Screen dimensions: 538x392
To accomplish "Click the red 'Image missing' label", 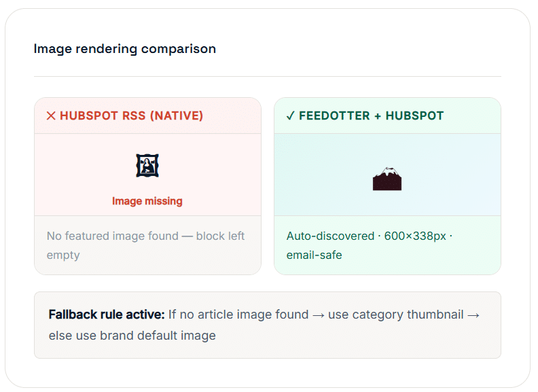I will (147, 201).
